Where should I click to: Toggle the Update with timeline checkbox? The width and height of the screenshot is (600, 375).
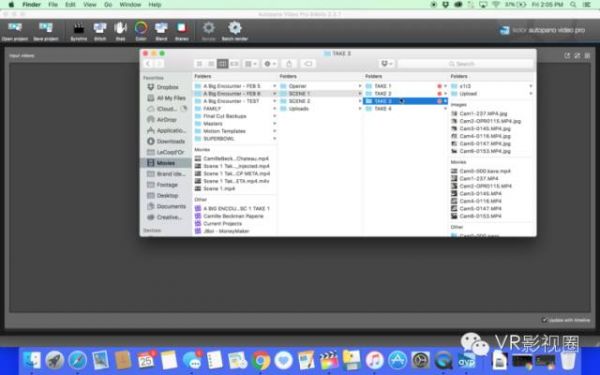[x=544, y=320]
